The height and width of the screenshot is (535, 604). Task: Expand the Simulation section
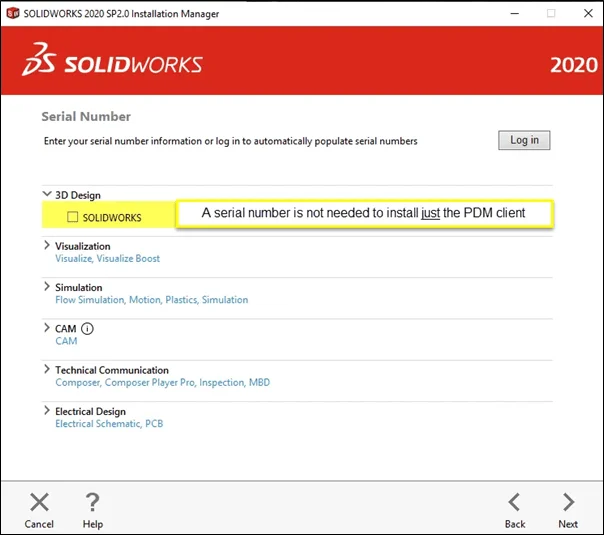click(x=47, y=287)
